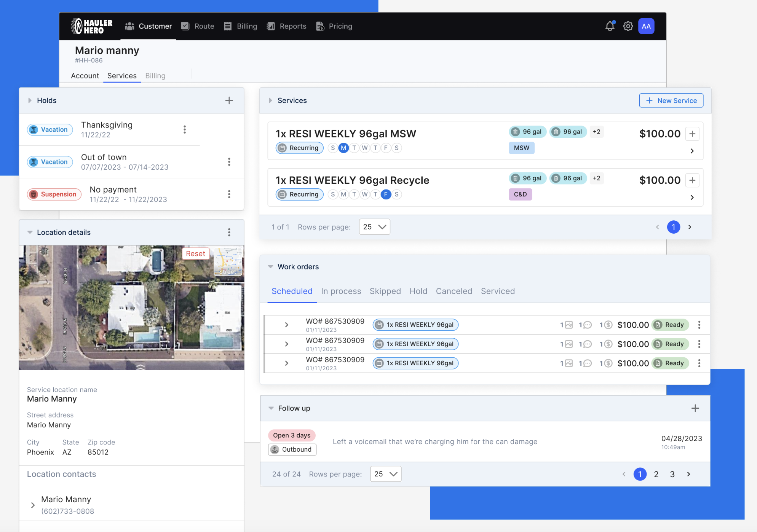This screenshot has width=757, height=532.
Task: Toggle Monday on the MSW service schedule
Action: pyautogui.click(x=343, y=148)
